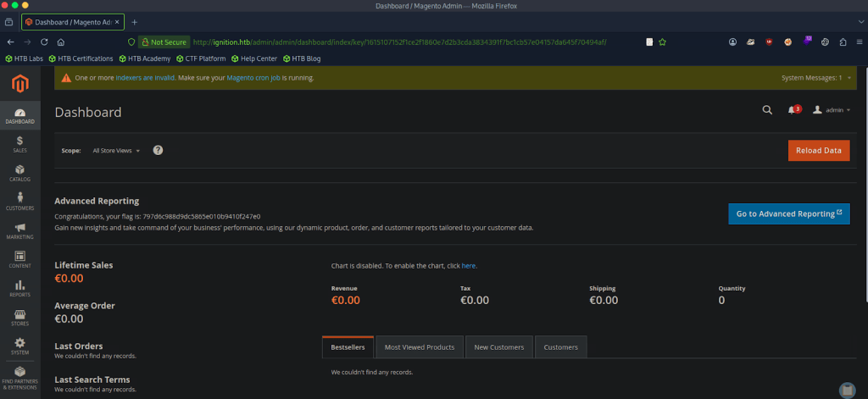Click Go to Advanced Reporting button
The height and width of the screenshot is (399, 868).
coord(788,213)
